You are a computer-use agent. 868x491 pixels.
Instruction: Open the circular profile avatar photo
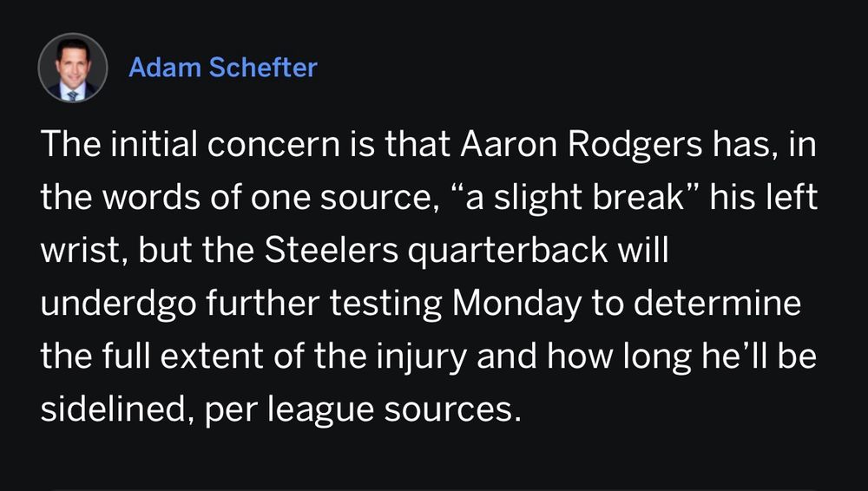click(x=73, y=68)
